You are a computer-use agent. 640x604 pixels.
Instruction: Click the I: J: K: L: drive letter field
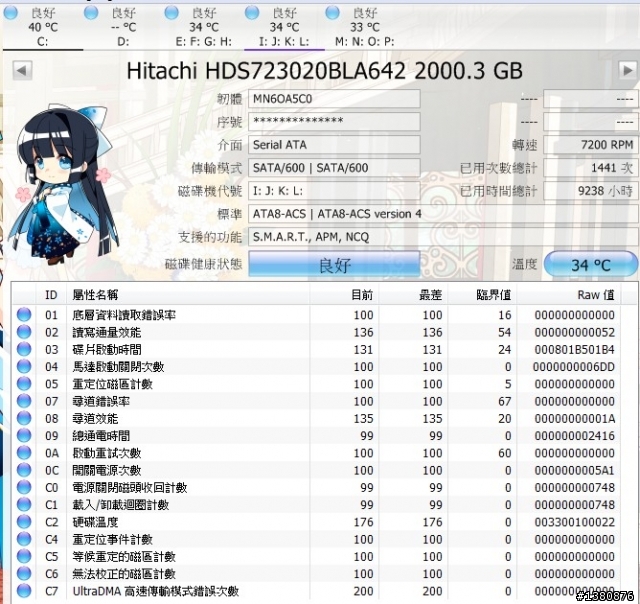(334, 191)
